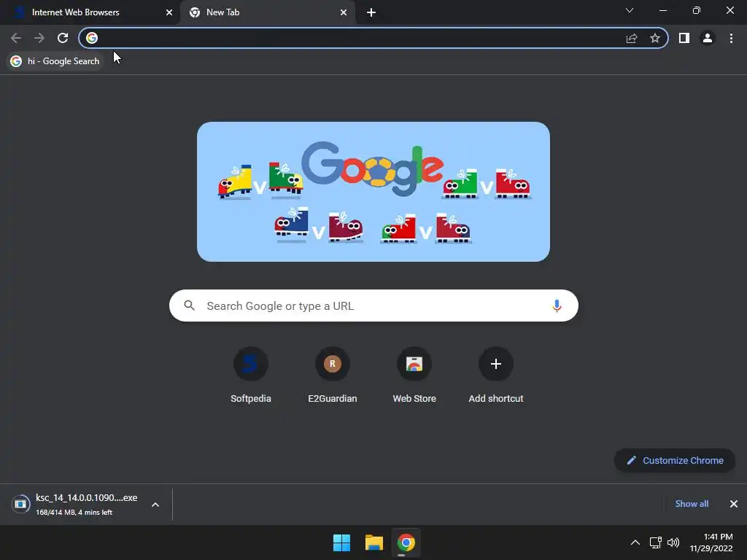Open File Explorer from the taskbar
The image size is (747, 560).
pos(374,542)
